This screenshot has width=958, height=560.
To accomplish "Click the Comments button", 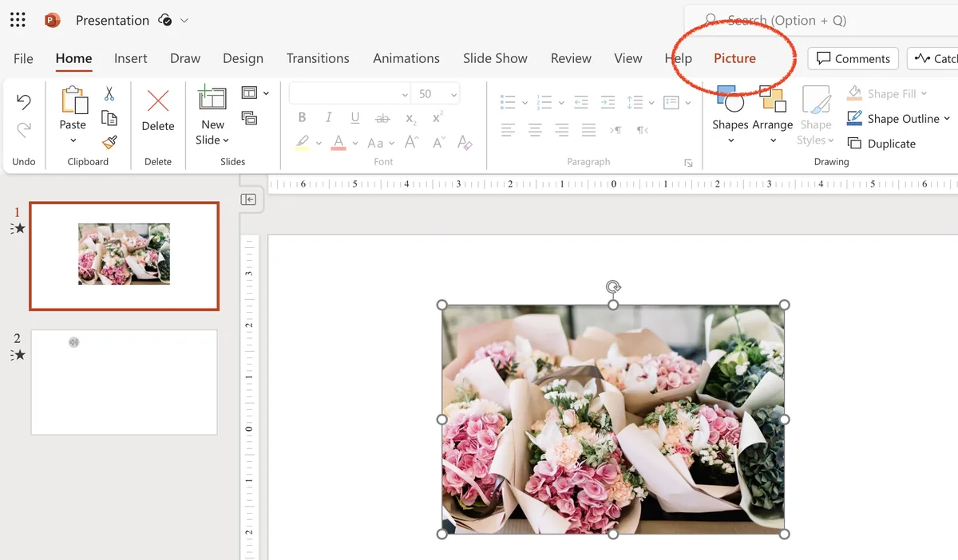I will (853, 58).
